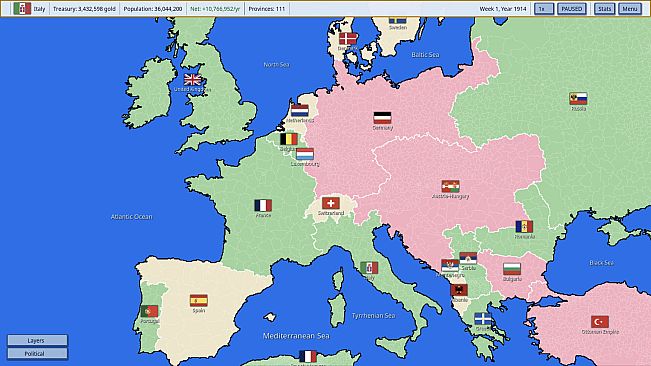Screen dimensions: 651x366
Task: Click the Bulgaria flag marker
Action: [512, 269]
